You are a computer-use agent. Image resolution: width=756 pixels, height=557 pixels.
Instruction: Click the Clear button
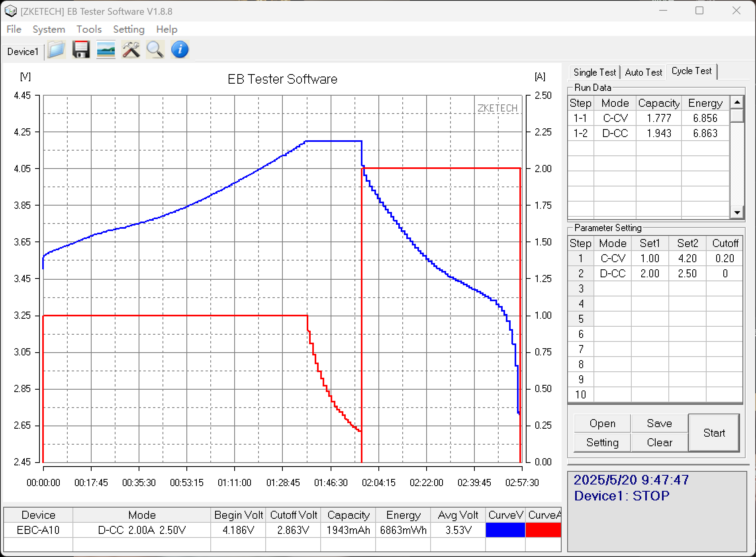click(660, 442)
